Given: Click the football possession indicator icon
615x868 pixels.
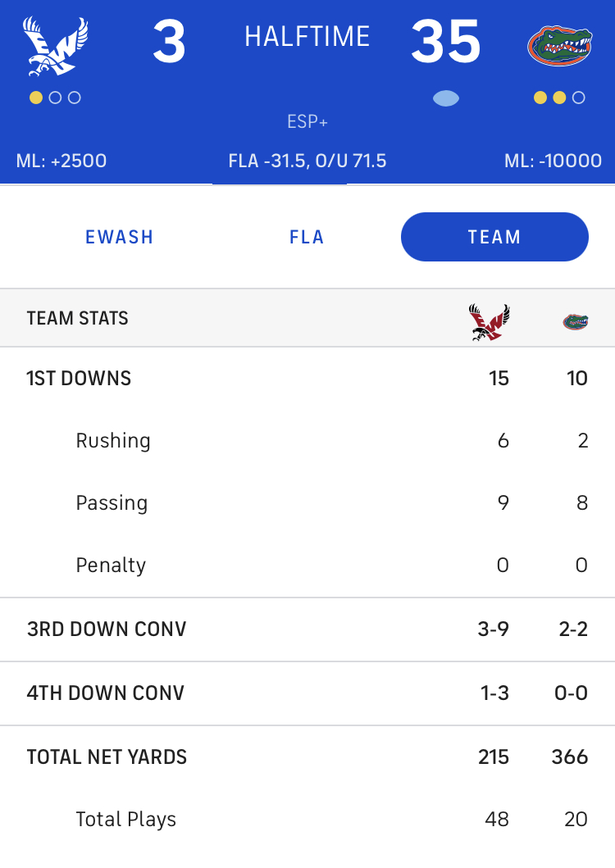Looking at the screenshot, I should click(445, 98).
